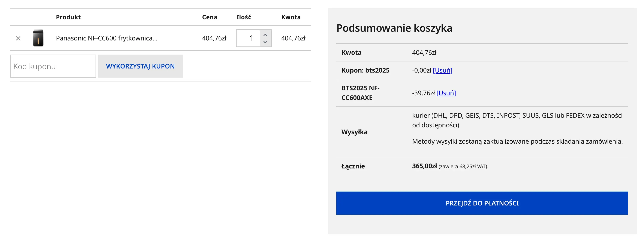Viewport: 644px width, 241px height.
Task: Click the Podsumowanie koszyka heading
Action: [x=394, y=28]
